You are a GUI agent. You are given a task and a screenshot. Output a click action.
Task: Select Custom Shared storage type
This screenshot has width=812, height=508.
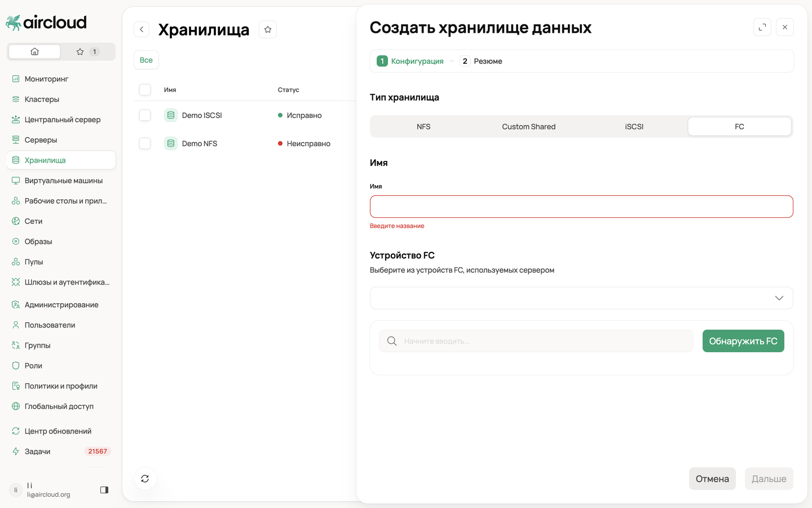click(x=529, y=126)
